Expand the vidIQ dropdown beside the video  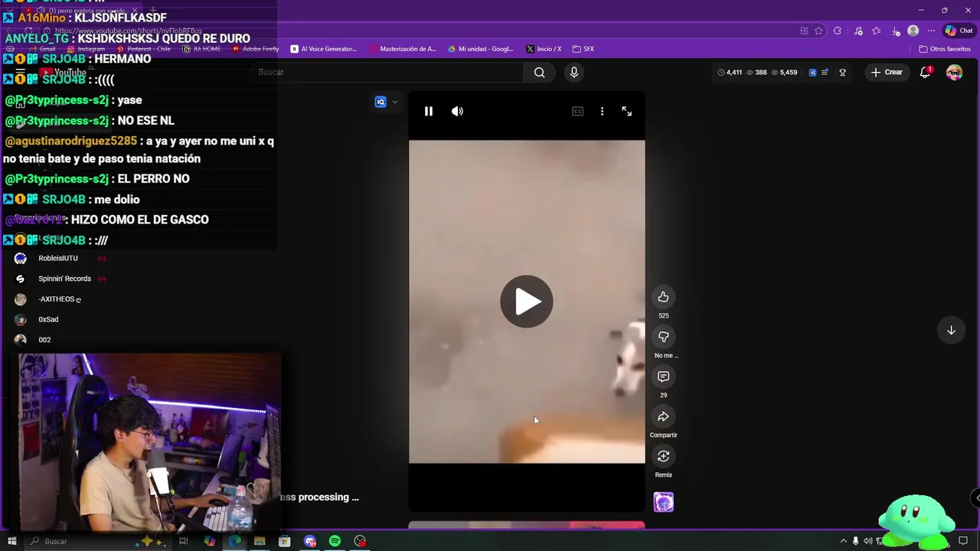tap(394, 102)
